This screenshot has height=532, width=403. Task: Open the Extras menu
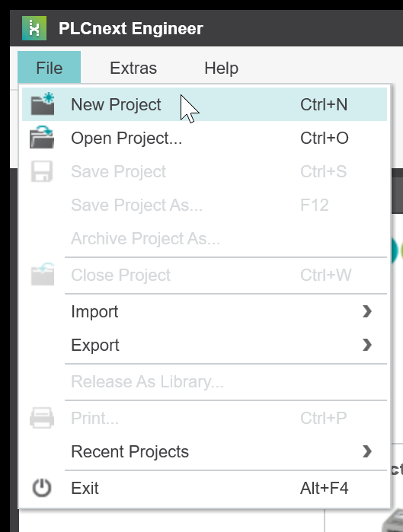(133, 68)
